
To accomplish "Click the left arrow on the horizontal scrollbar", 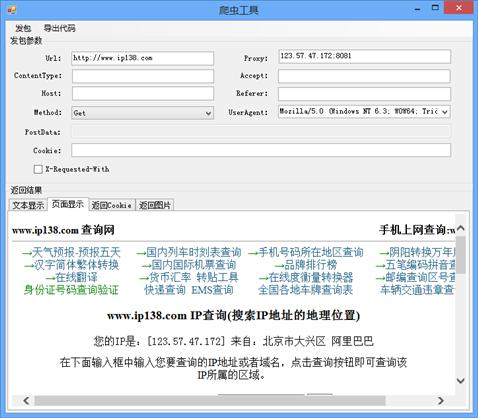I will pos(26,400).
